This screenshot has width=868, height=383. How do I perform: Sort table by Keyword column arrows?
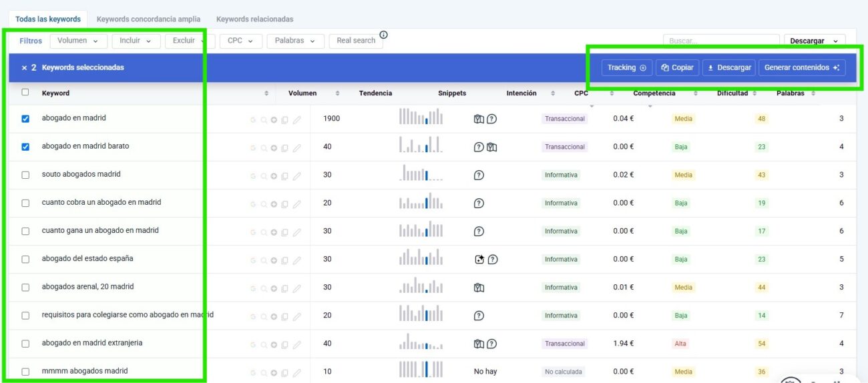tap(266, 93)
